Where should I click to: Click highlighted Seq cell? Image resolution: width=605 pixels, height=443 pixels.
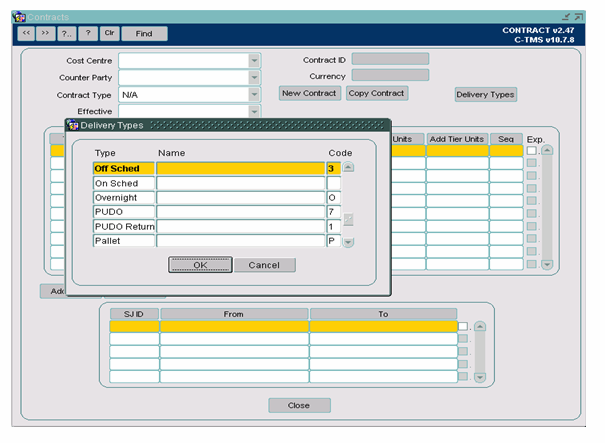click(506, 150)
